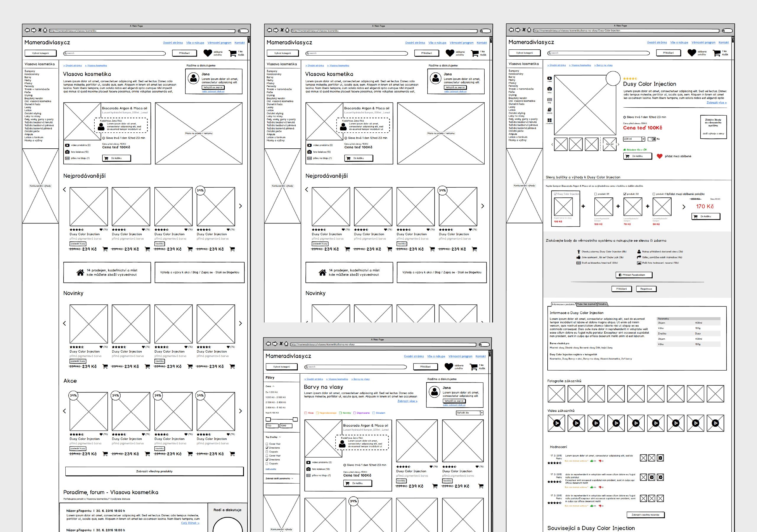The width and height of the screenshot is (757, 532).
Task: Open the video icon beside the product image in the Dusy Color Injection wireframe
Action: [550, 78]
